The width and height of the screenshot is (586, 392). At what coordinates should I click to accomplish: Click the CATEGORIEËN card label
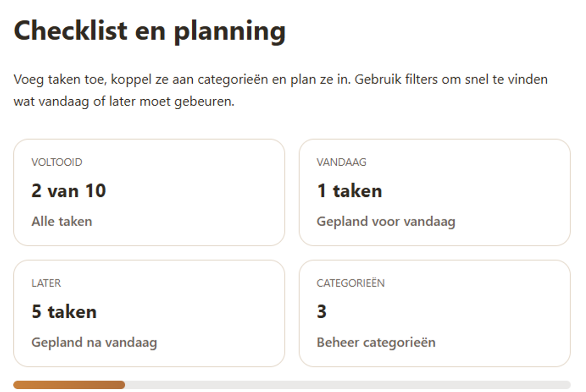(350, 283)
